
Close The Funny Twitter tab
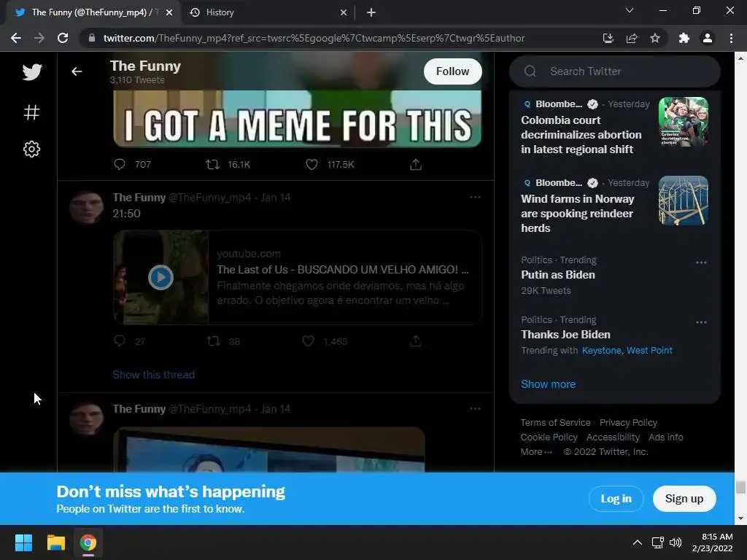[x=169, y=12]
